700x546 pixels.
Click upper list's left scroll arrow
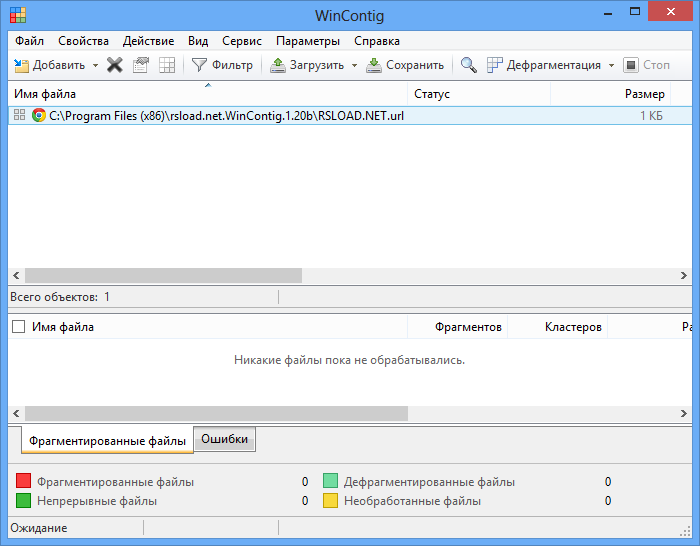click(16, 275)
